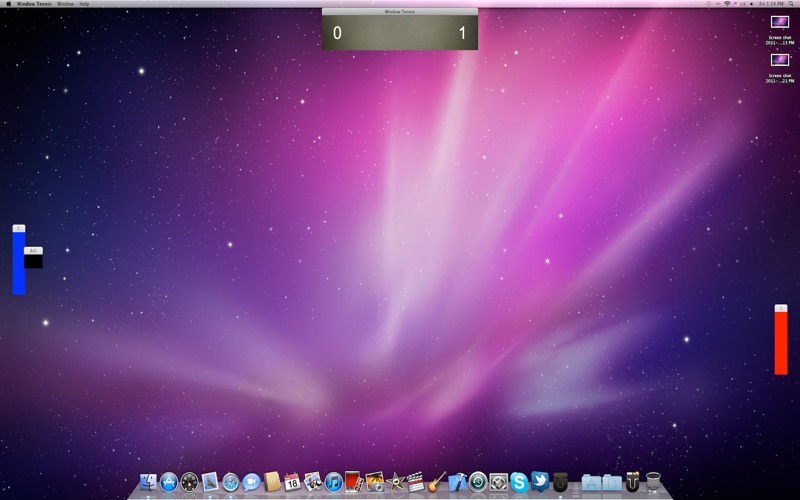Open Mail stamp icon in dock
The height and width of the screenshot is (500, 800).
210,482
